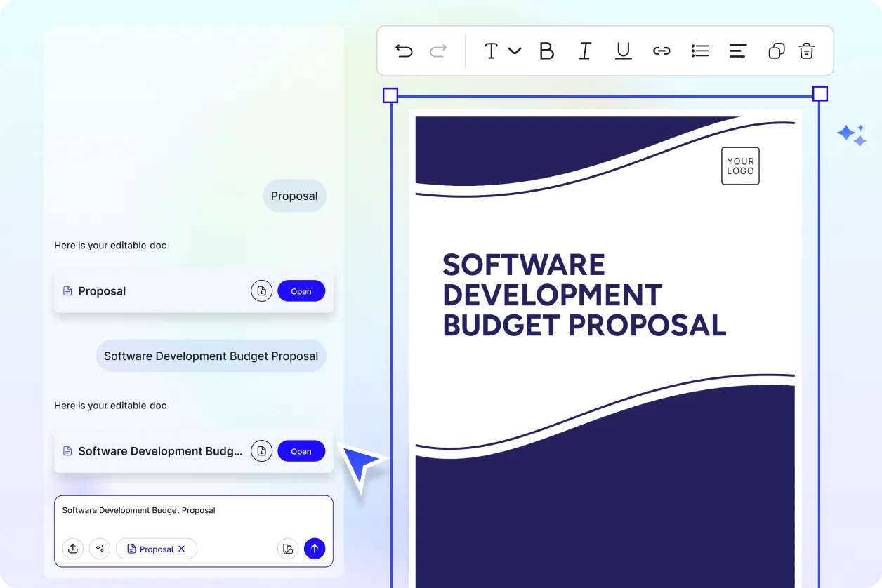This screenshot has width=882, height=588.
Task: Click the file icon on the Software Development card
Action: [68, 451]
